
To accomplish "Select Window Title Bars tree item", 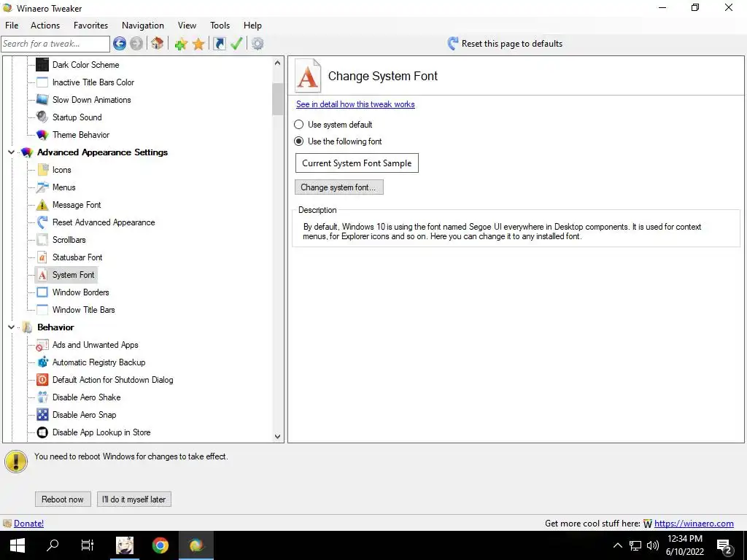I will [x=83, y=309].
